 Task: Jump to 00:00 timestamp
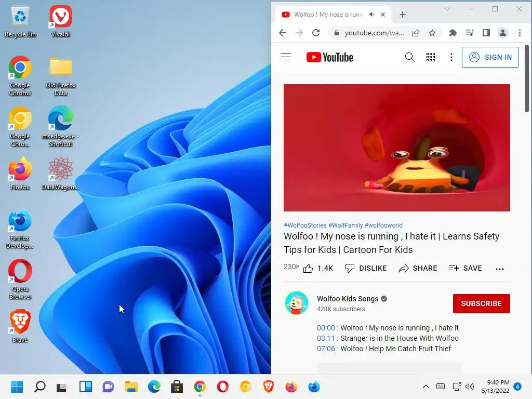click(x=326, y=328)
